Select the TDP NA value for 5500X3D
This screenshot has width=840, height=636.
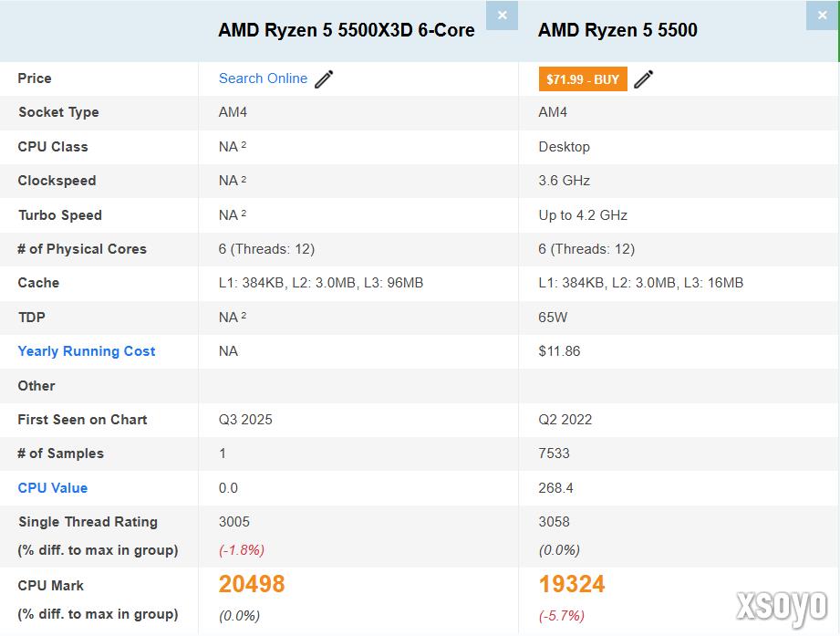pyautogui.click(x=233, y=317)
